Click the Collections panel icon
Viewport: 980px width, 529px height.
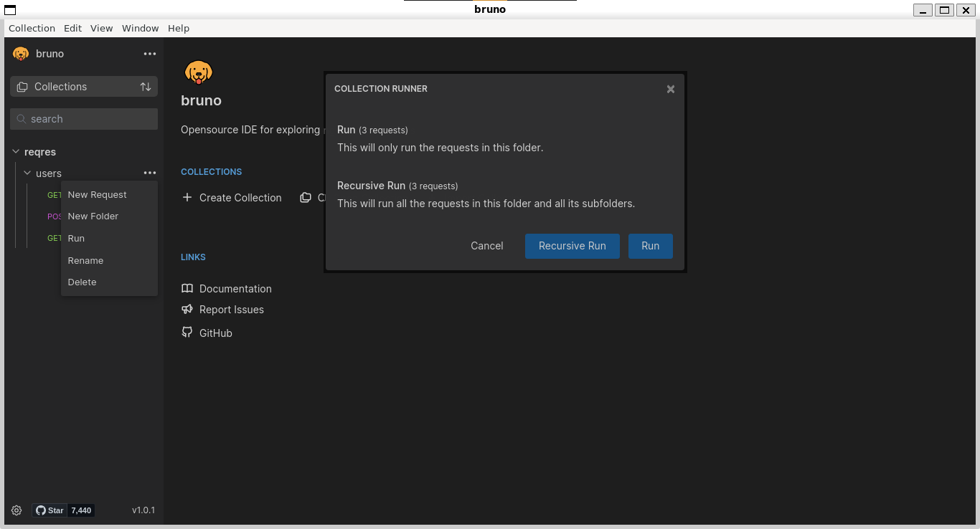pyautogui.click(x=22, y=86)
